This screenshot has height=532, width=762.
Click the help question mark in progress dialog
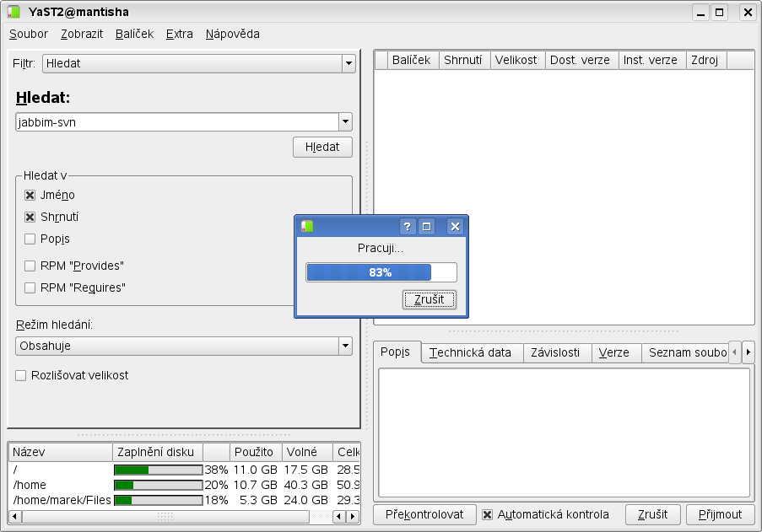click(x=408, y=226)
